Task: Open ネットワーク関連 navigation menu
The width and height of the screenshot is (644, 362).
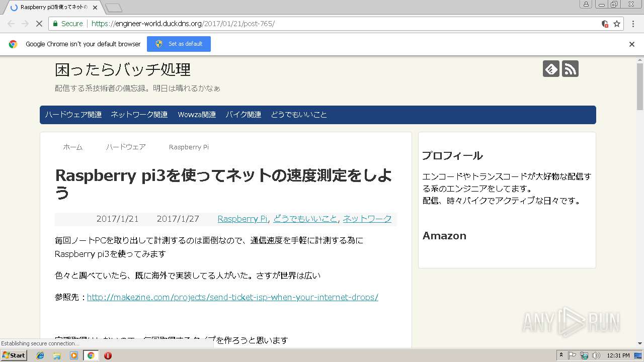Action: click(x=139, y=115)
